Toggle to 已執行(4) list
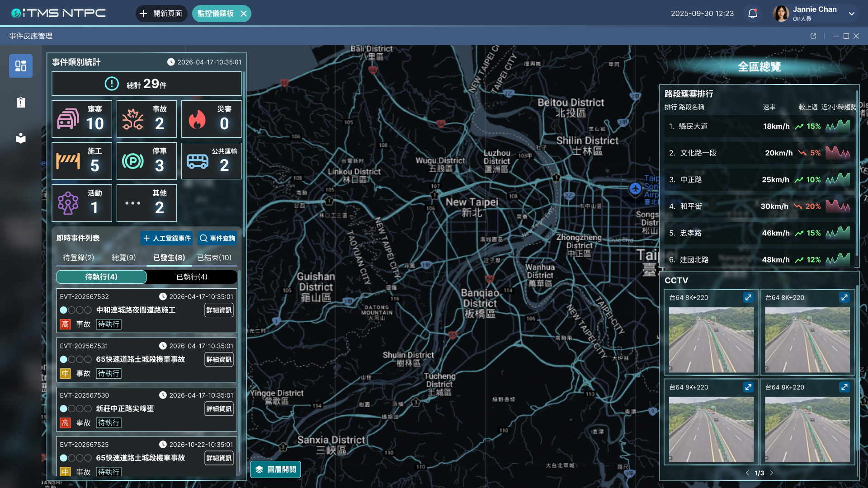Viewport: 868px width, 488px height. [x=192, y=277]
